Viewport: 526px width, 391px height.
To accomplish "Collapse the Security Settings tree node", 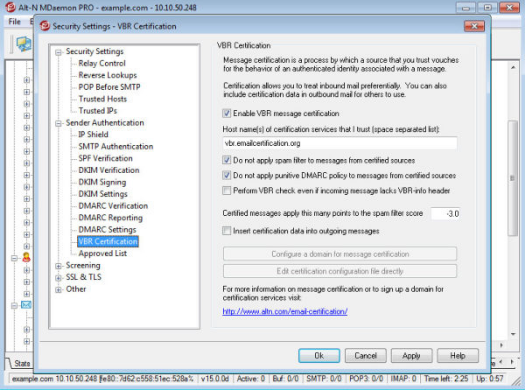I will point(58,52).
